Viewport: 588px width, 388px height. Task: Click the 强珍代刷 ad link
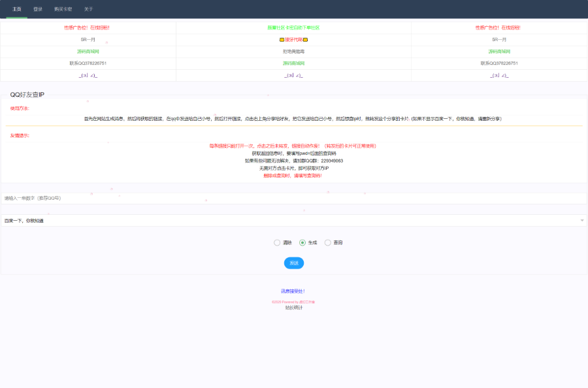[x=293, y=40]
